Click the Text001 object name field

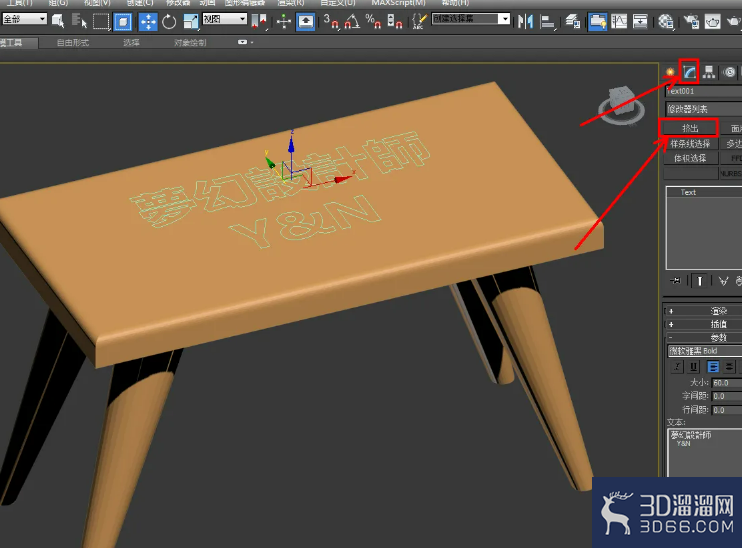pos(703,91)
